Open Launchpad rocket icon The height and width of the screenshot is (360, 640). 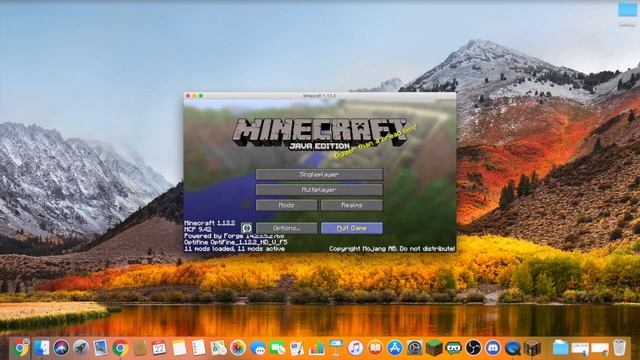coord(81,348)
